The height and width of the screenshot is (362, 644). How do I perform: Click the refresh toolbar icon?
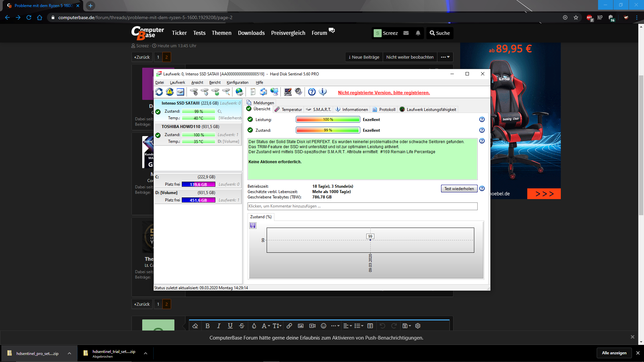pyautogui.click(x=159, y=92)
